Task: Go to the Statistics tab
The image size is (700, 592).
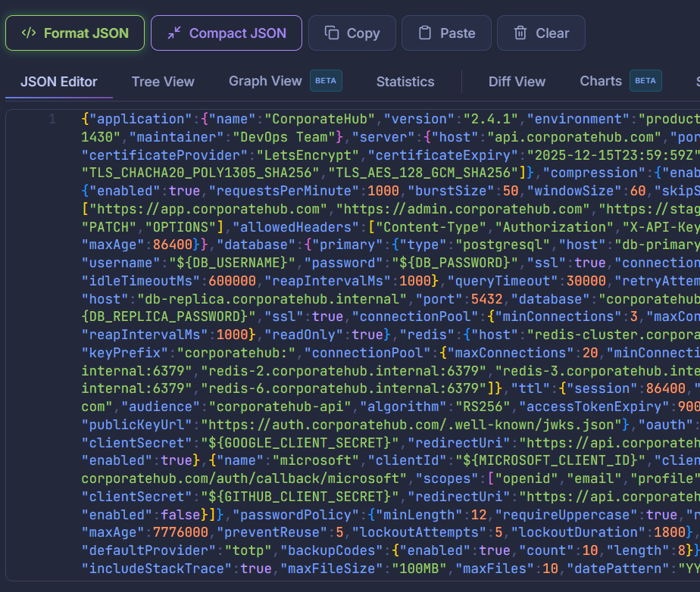Action: [405, 82]
